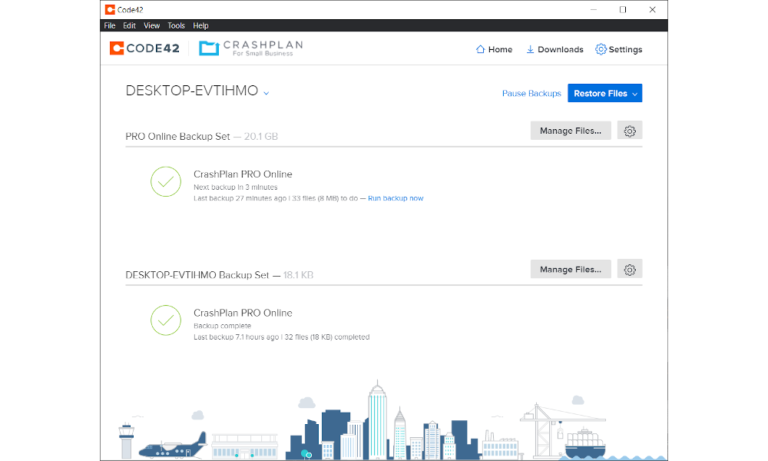Click Manage Files for DESKTOP-EVTIHMO Backup Set
Image resolution: width=768 pixels, height=461 pixels.
click(571, 269)
